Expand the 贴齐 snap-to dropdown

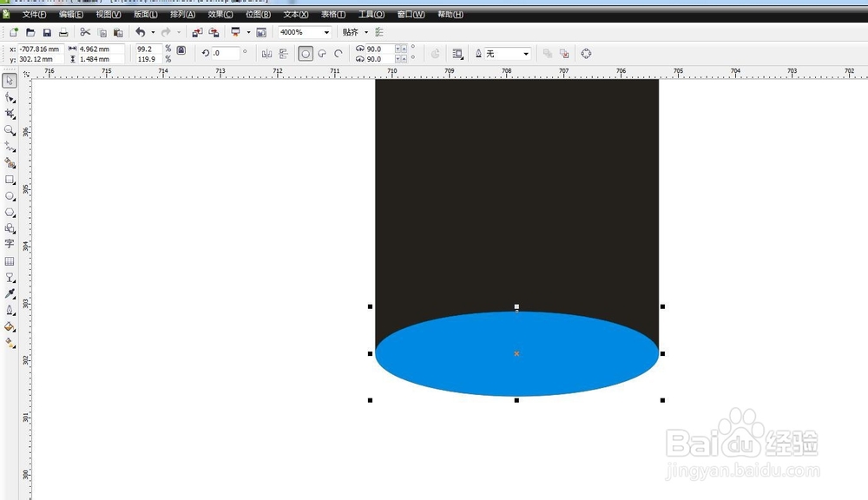click(x=366, y=32)
